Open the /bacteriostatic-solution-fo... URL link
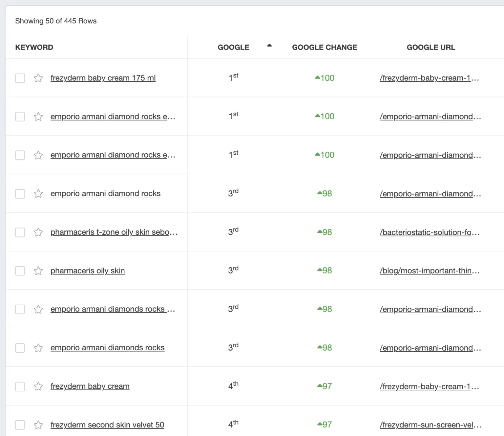The image size is (504, 436). click(x=430, y=232)
